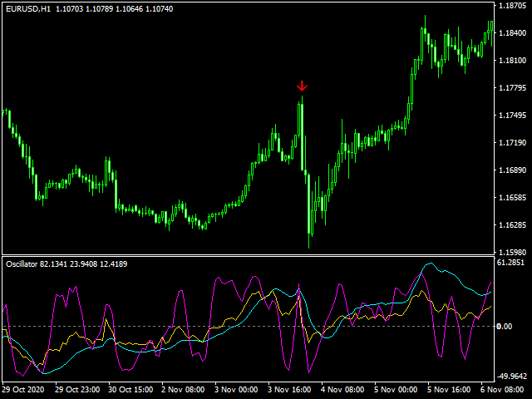The width and height of the screenshot is (532, 399).
Task: Click the 29 Oct 23:00 time label
Action: click(x=77, y=390)
